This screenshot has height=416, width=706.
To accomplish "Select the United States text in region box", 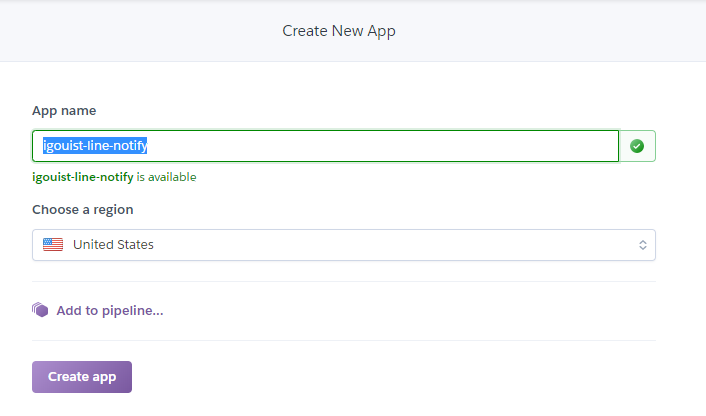I will click(x=113, y=244).
